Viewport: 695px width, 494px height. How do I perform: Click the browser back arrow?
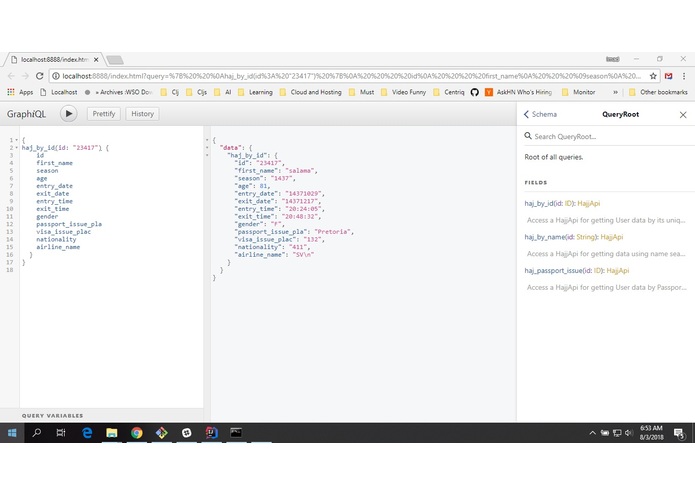(x=12, y=76)
